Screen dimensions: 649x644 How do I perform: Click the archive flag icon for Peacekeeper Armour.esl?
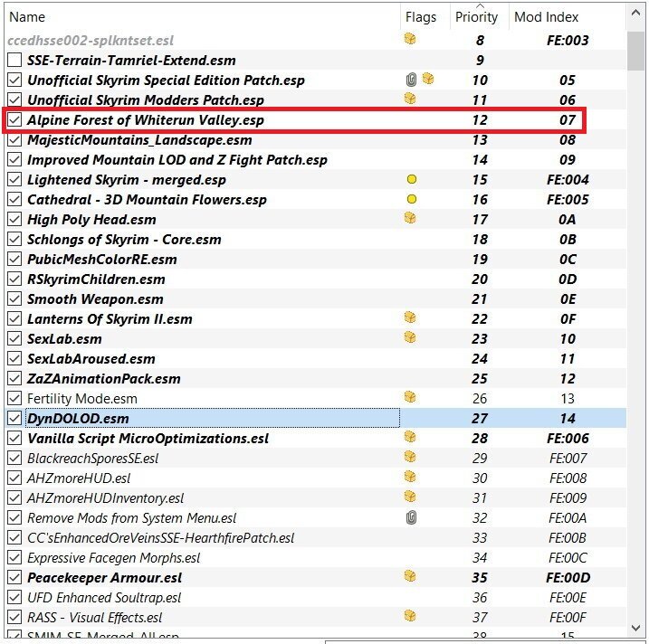410,576
